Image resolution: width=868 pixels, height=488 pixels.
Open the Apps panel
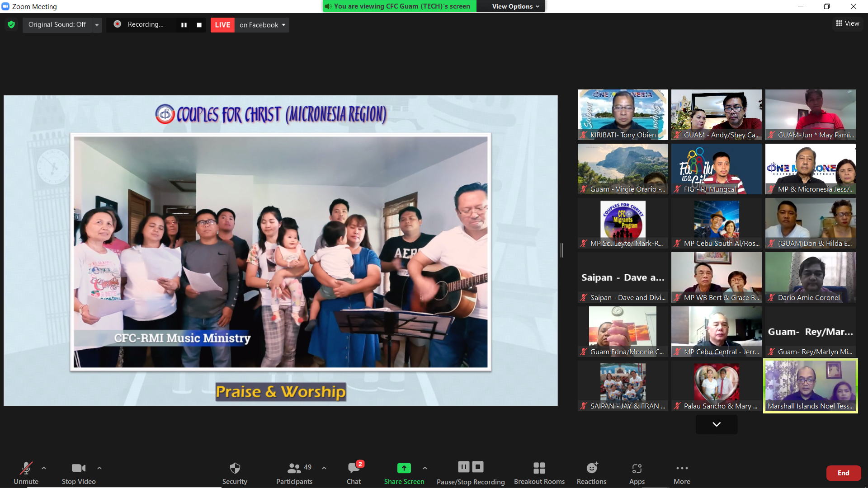coord(637,473)
